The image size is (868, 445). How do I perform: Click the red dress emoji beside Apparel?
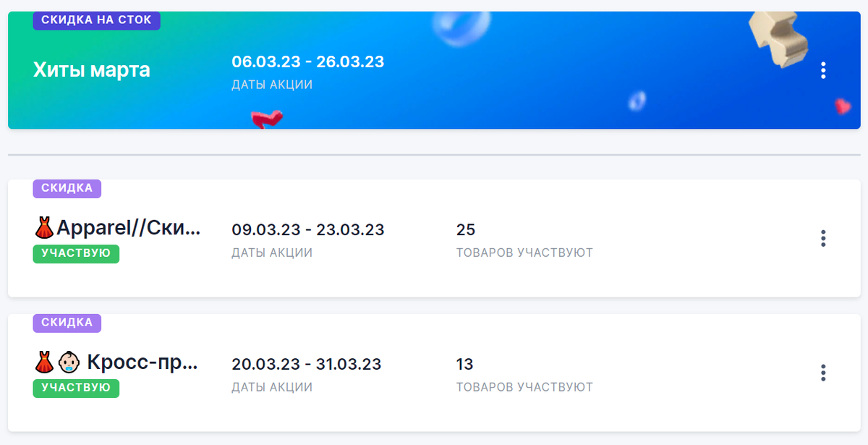[x=44, y=229]
